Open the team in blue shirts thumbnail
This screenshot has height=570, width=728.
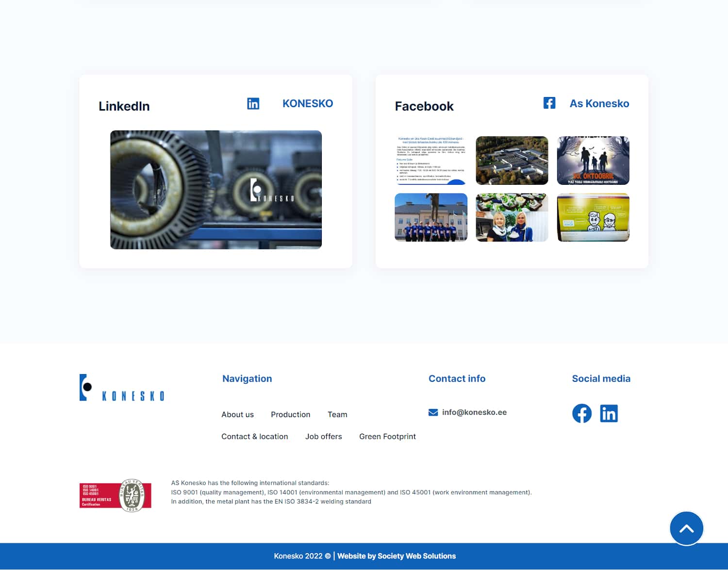[431, 217]
